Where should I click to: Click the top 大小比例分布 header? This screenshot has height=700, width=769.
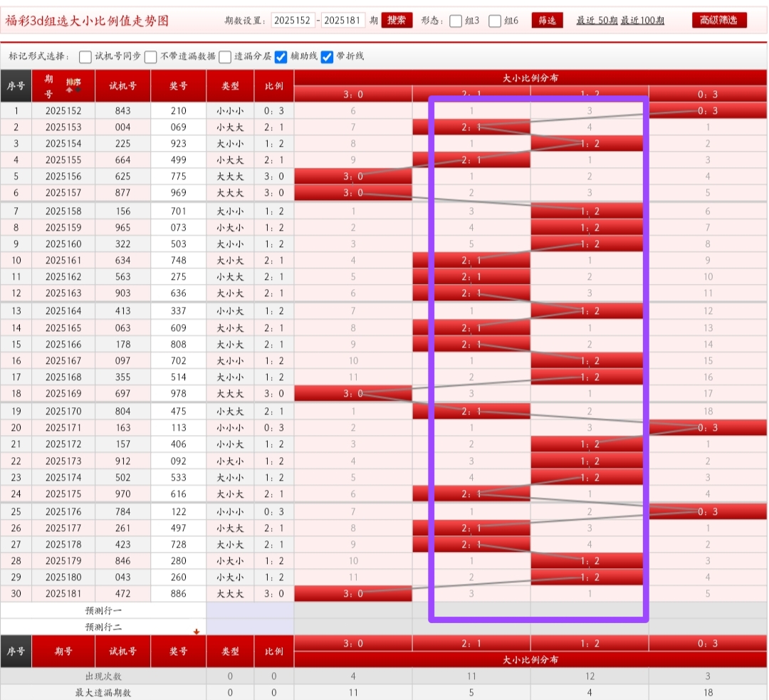point(530,78)
